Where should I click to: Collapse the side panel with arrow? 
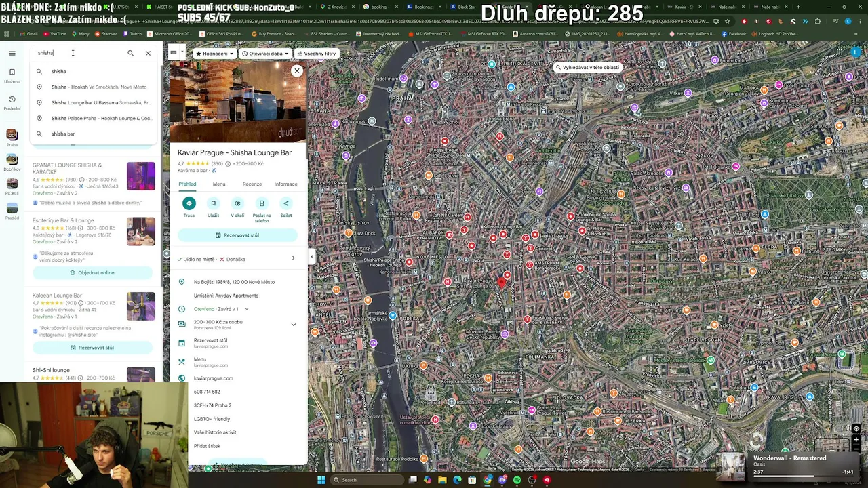point(311,257)
